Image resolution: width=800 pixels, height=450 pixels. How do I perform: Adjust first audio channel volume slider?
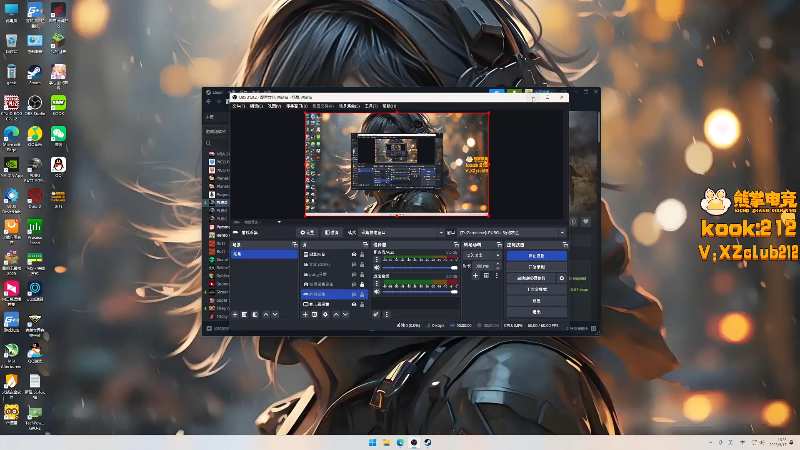[x=419, y=268]
